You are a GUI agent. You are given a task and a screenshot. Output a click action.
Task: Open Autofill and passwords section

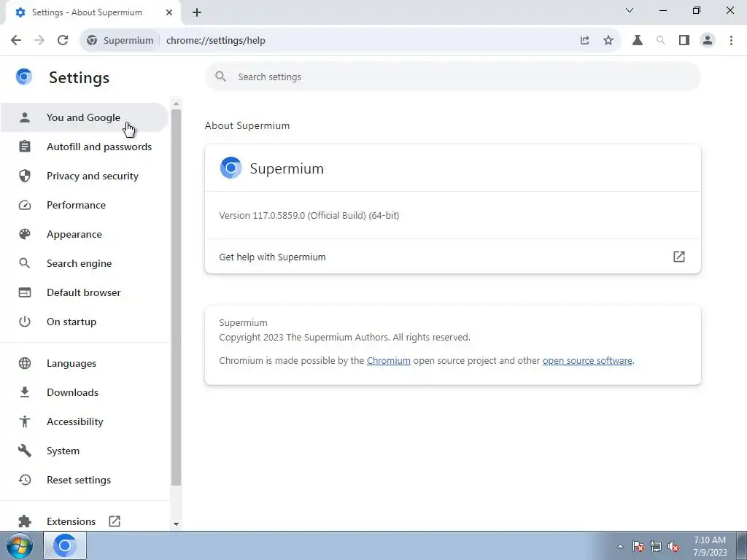(x=85, y=147)
